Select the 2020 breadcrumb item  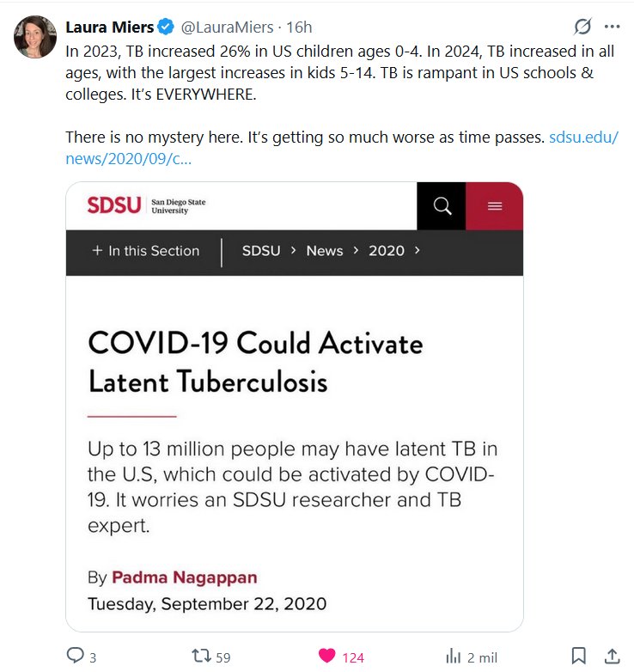pos(387,251)
